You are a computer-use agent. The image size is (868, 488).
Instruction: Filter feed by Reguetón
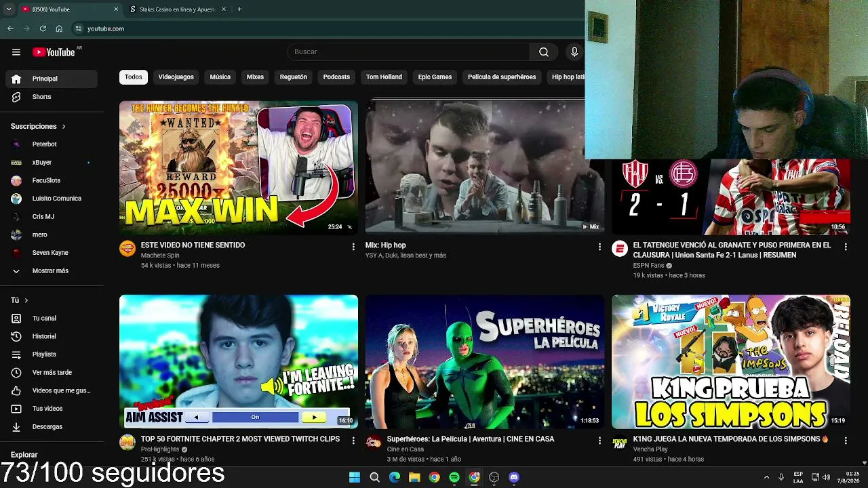[x=294, y=77]
